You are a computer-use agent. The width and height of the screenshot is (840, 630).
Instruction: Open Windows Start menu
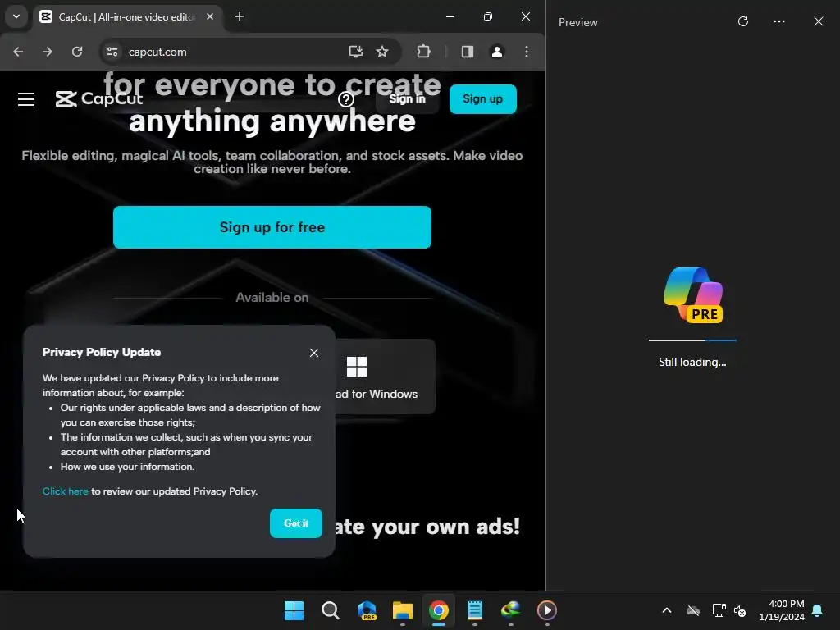294,610
